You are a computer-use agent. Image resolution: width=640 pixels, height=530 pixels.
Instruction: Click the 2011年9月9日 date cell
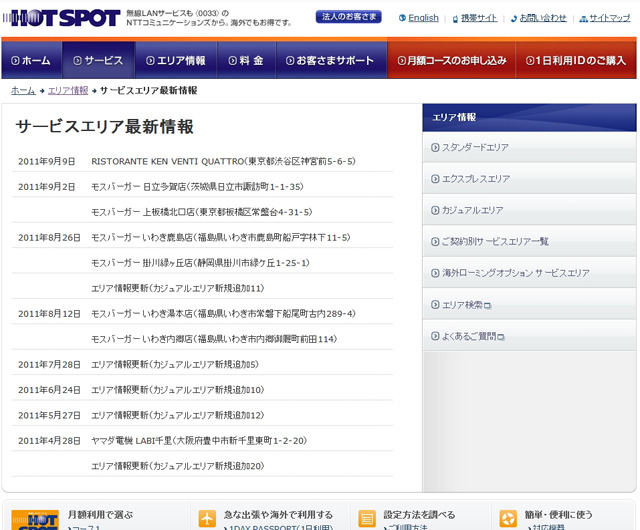(x=47, y=162)
